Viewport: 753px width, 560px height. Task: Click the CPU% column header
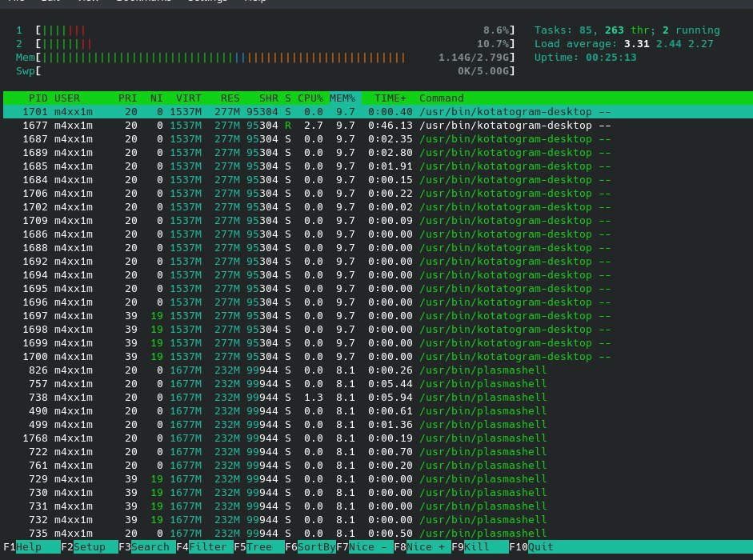click(310, 98)
